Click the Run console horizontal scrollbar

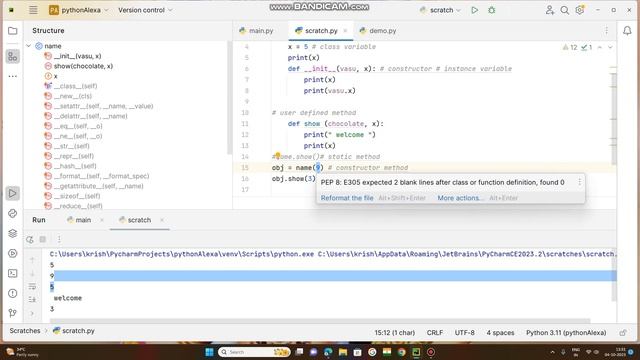pos(320,321)
